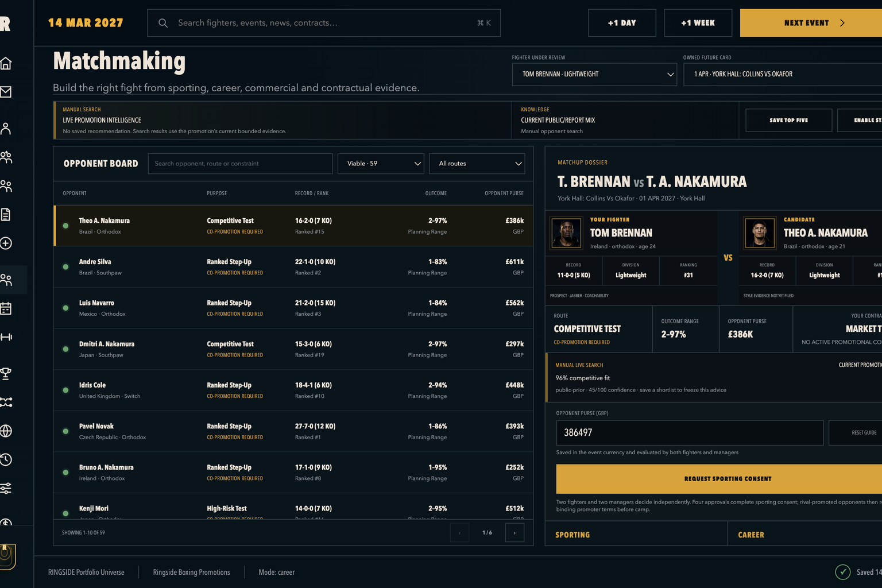Select the Luis Navarro opponent row

click(293, 308)
